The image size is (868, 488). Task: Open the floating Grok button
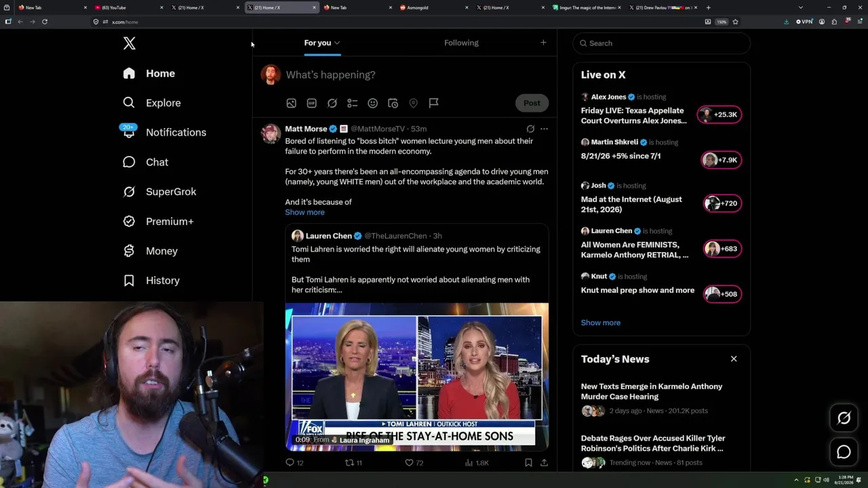click(844, 418)
